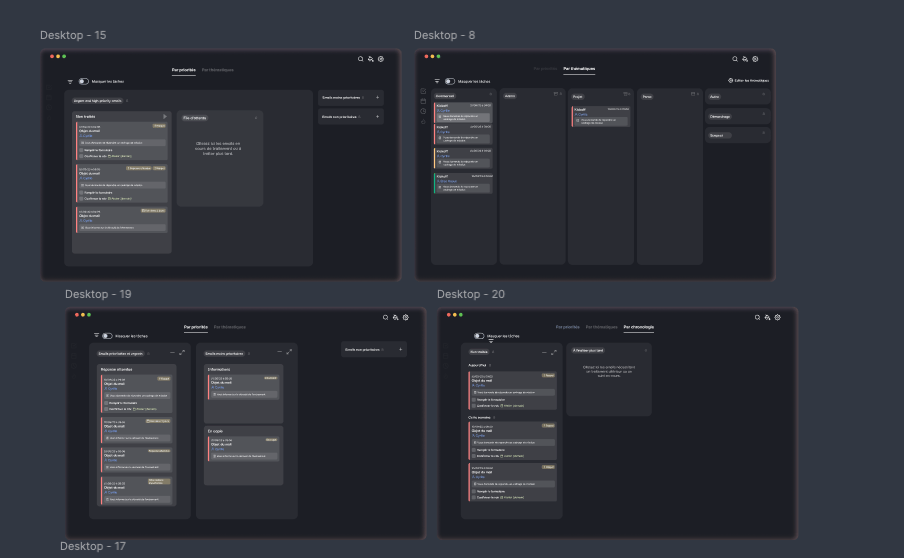Toggle 'Masquer les tâches' switch in Desktop - 20
Viewport: 904px width, 558px height.
(x=479, y=336)
